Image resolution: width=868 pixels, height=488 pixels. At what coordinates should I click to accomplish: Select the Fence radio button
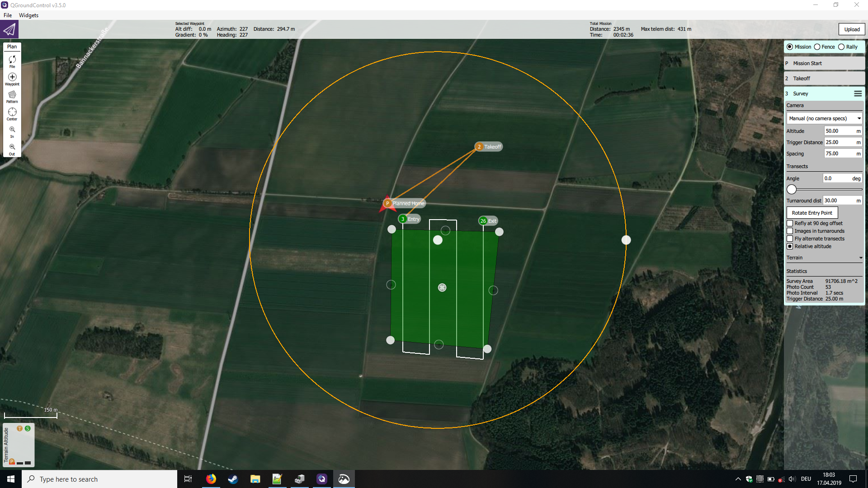tap(817, 47)
